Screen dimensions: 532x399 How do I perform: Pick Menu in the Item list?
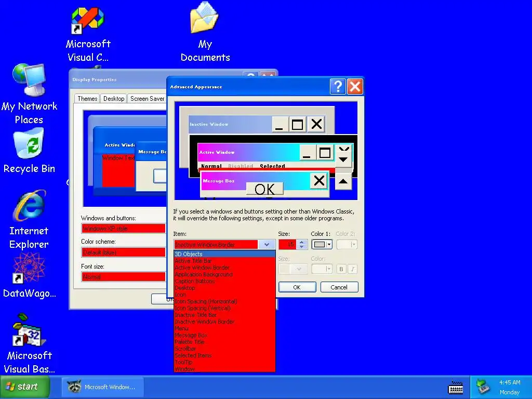[224, 328]
